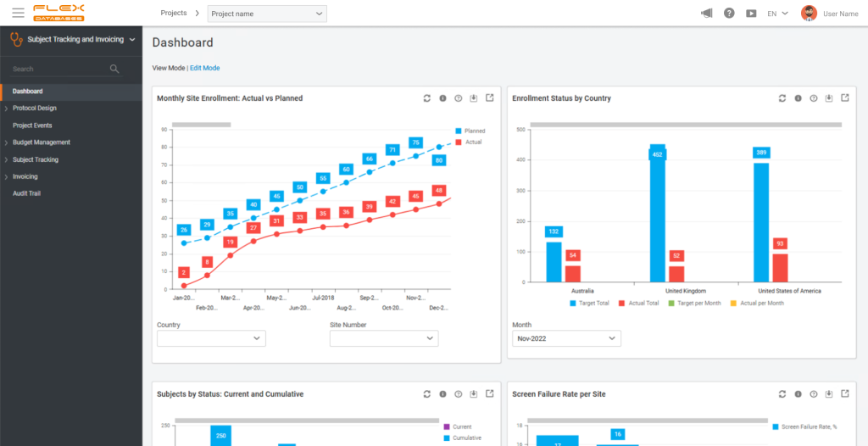Screen dimensions: 868x446
Task: Click the range bar above the enrollment chart
Action: click(201, 125)
